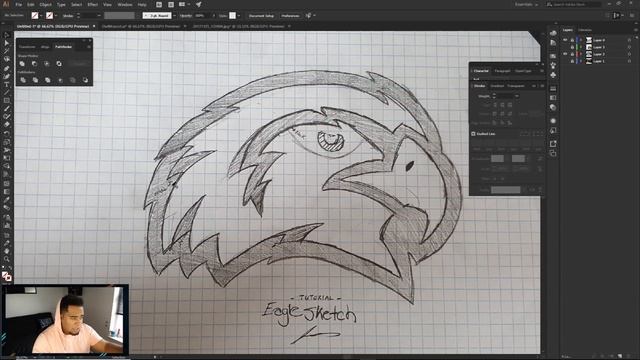This screenshot has width=640, height=360.
Task: Click Exclude shape mode in Pathfinder
Action: 59,64
